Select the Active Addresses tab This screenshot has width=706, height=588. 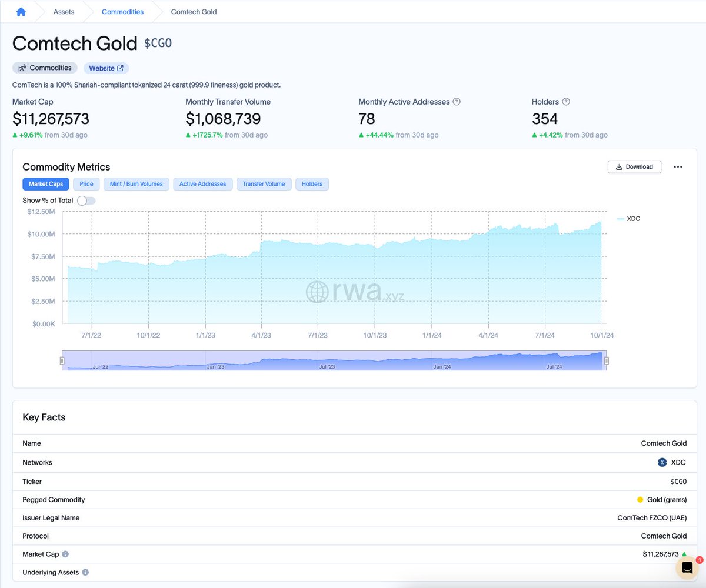tap(203, 184)
